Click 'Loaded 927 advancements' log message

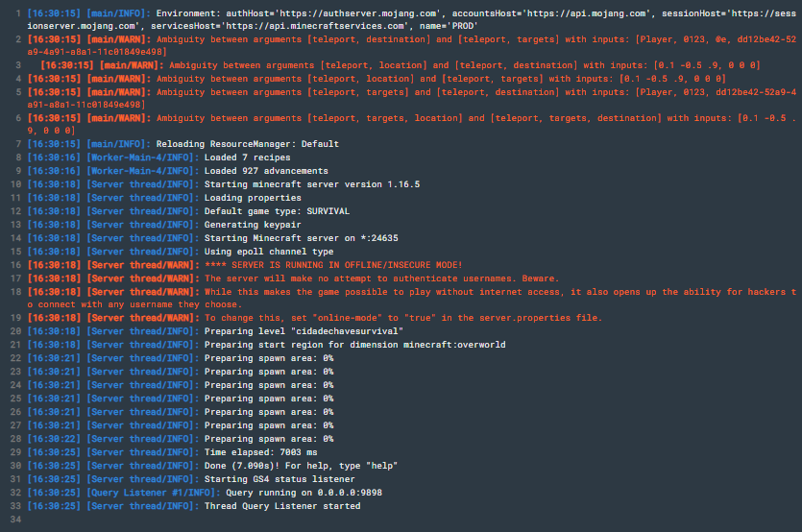pos(266,171)
